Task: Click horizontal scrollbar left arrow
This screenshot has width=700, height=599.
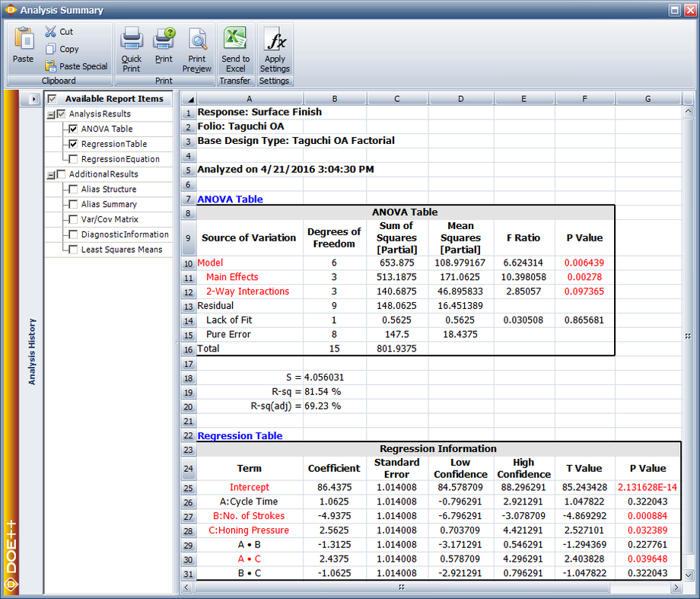Action: tap(187, 587)
